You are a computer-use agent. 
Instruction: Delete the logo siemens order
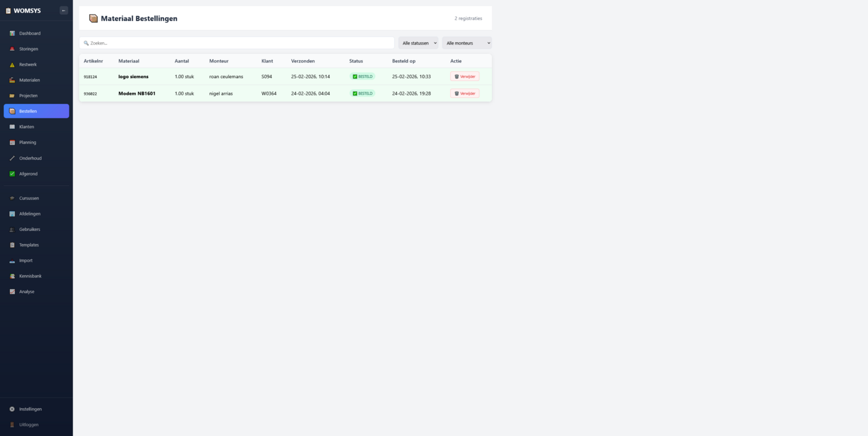[x=464, y=77]
